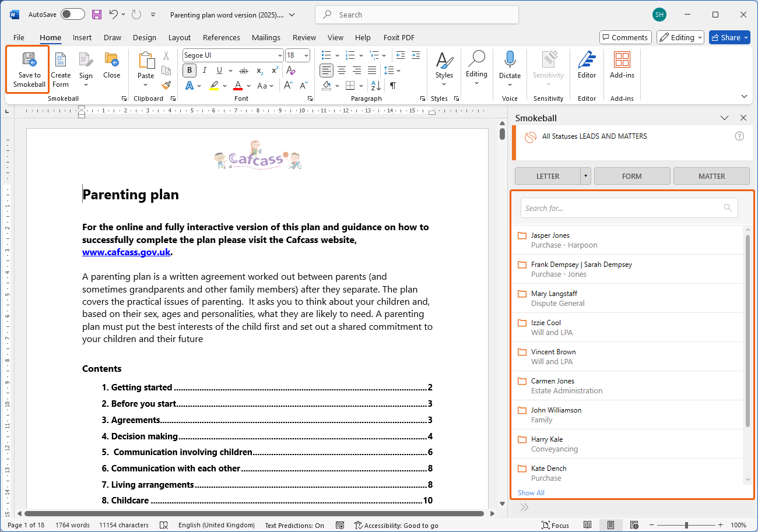Viewport: 758px width, 532px height.
Task: Click the Cut scissors icon
Action: (166, 55)
